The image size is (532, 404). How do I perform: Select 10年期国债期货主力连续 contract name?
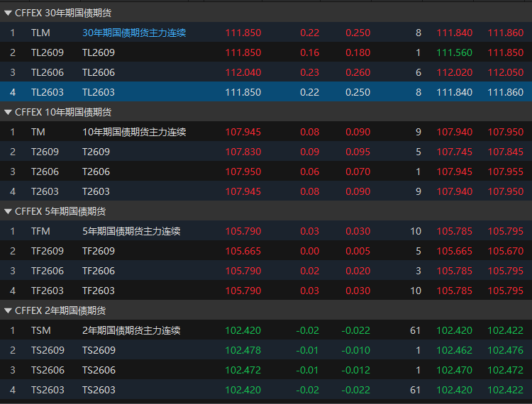pos(134,132)
